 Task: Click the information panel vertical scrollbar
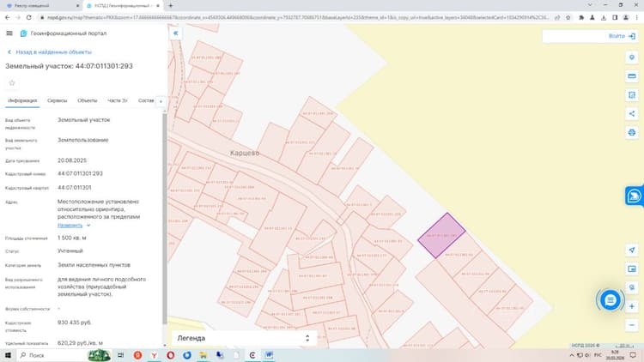(165, 218)
